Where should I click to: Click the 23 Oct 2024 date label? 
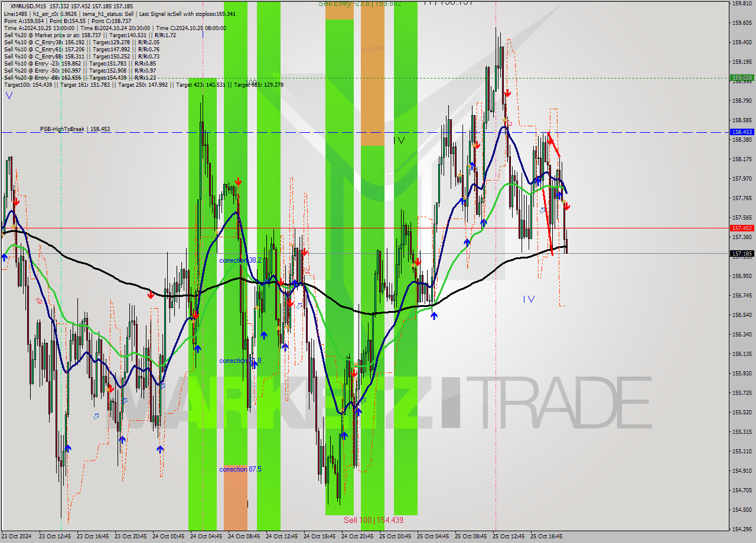coord(17,537)
